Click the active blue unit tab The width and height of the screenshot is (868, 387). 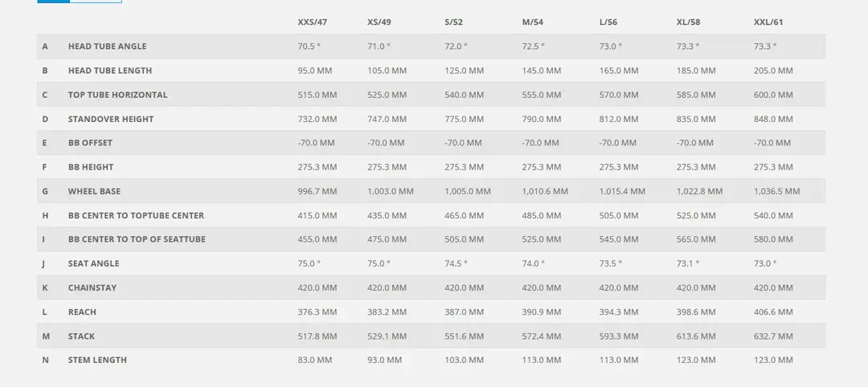[53, 2]
